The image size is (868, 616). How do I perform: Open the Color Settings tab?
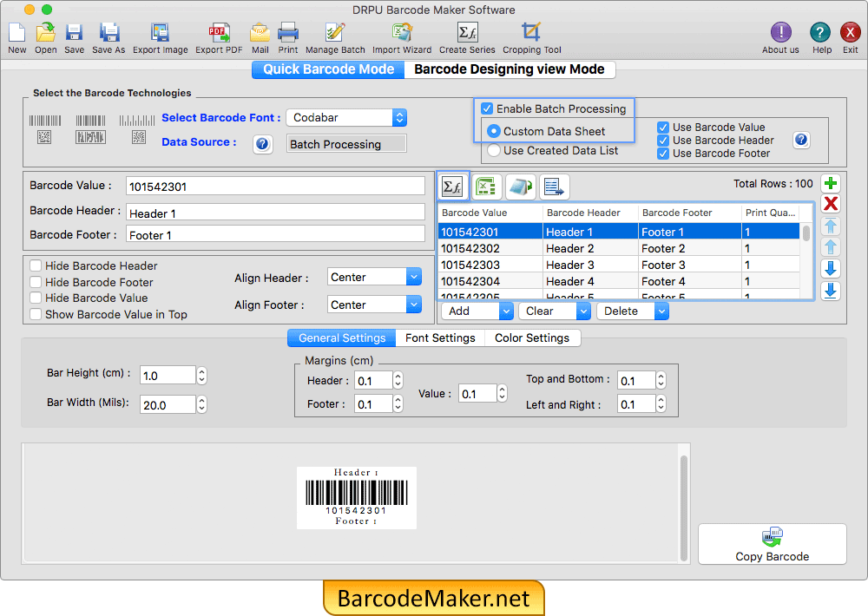point(532,337)
